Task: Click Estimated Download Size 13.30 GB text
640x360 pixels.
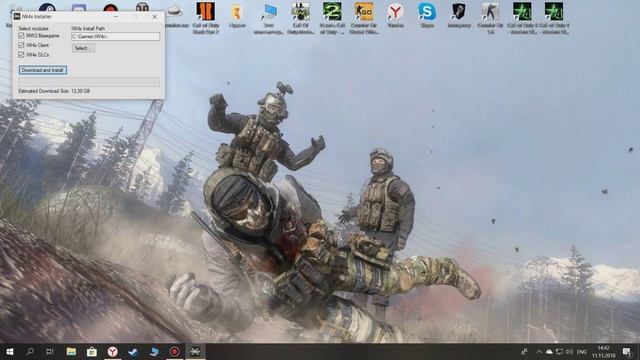Action: (54, 91)
